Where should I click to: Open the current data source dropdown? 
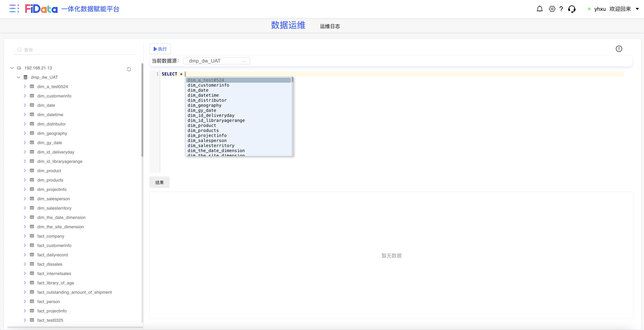[217, 61]
